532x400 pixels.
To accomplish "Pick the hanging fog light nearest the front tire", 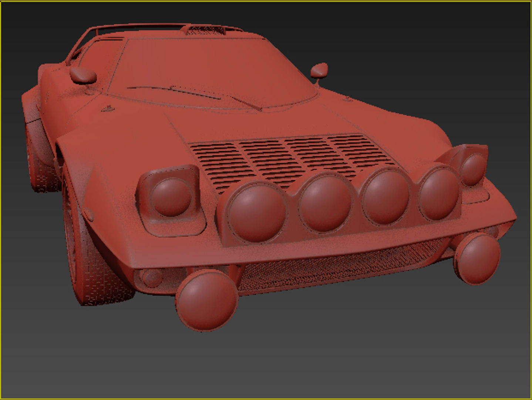I will point(207,300).
